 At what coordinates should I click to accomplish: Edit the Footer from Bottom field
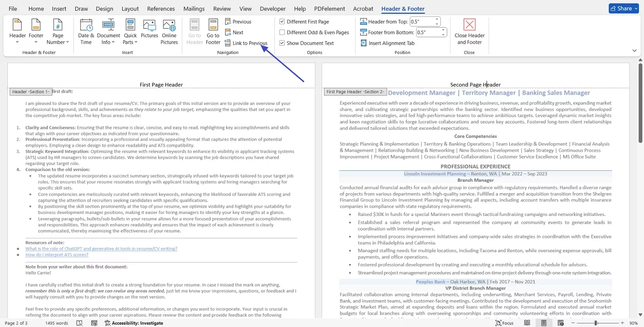[x=429, y=32]
